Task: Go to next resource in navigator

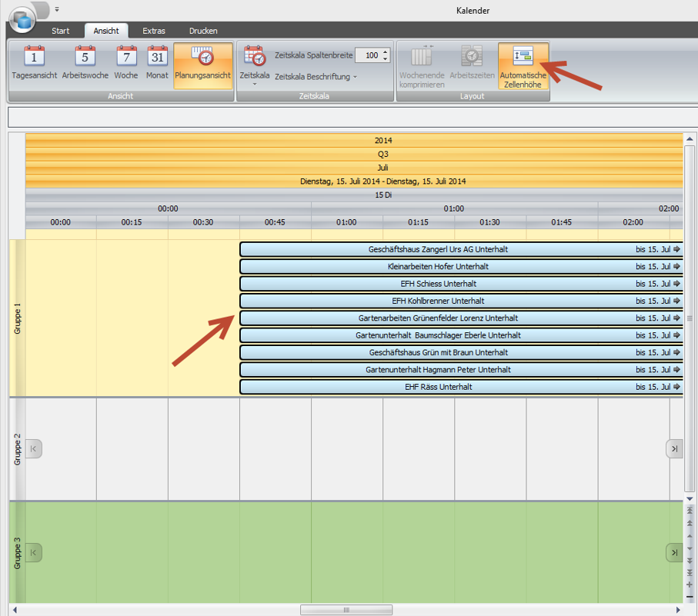Action: 690,548
